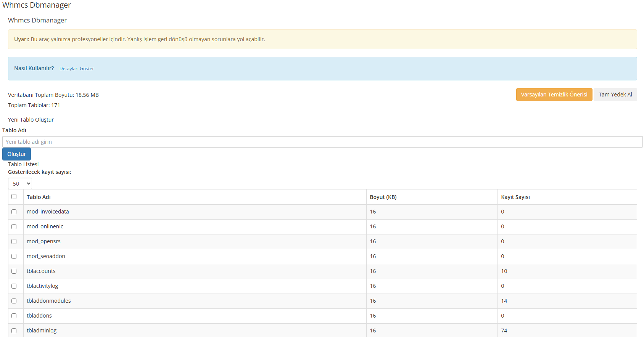Click size value 16 in mod_invoicedata row
644x337 pixels.
[373, 212]
